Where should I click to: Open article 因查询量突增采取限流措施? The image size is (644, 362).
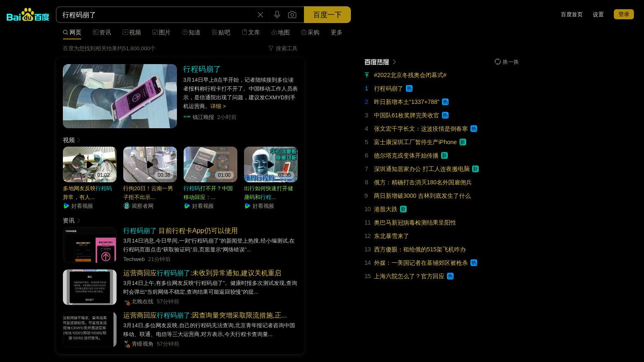click(205, 315)
